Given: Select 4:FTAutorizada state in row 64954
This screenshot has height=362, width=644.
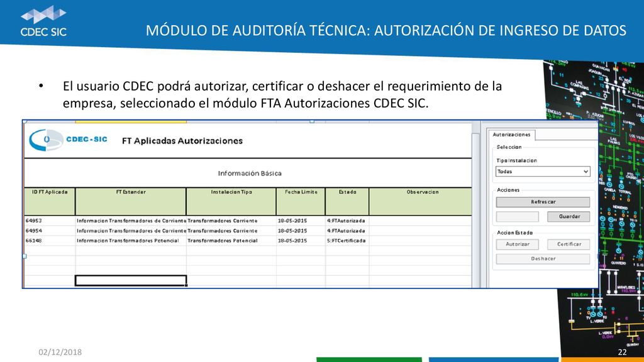Looking at the screenshot, I should click(x=347, y=231).
